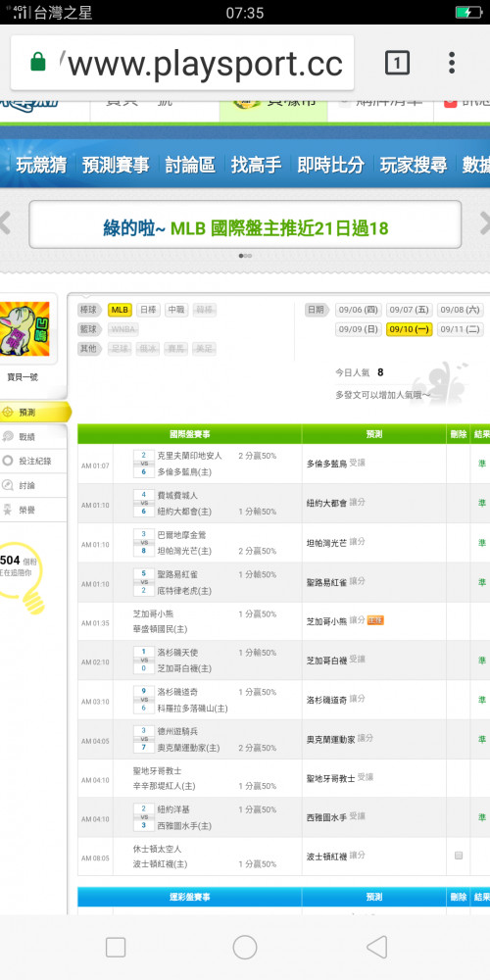Click the 休士頓太空人 team name
Screen dimensions: 490x980
[x=157, y=849]
